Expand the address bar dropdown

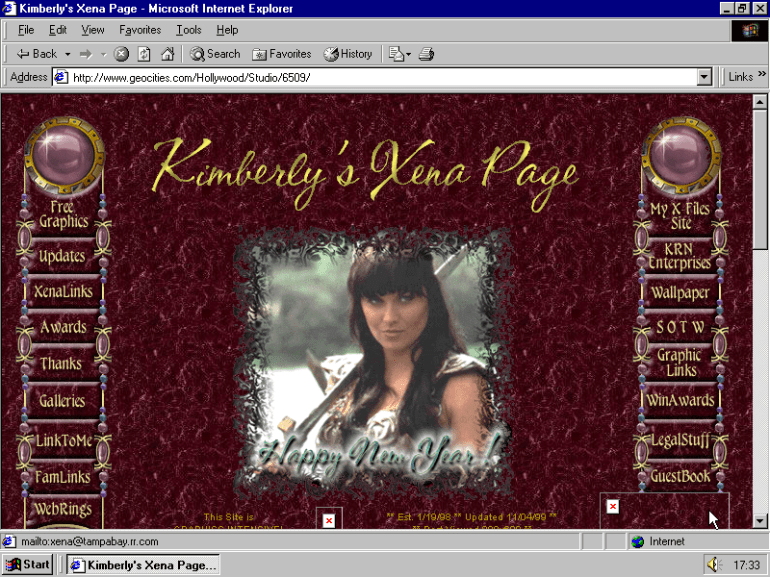(704, 77)
